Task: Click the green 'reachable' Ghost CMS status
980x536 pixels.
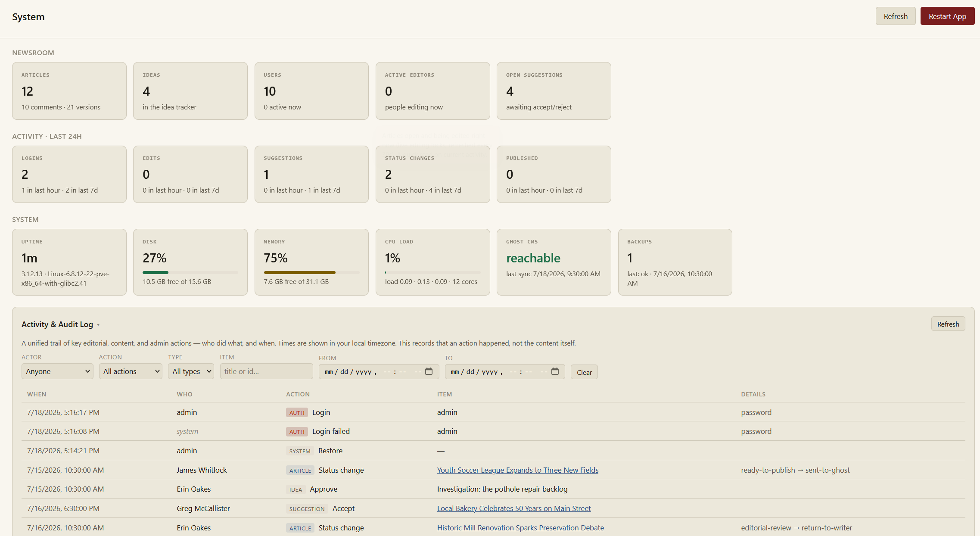Action: [533, 258]
